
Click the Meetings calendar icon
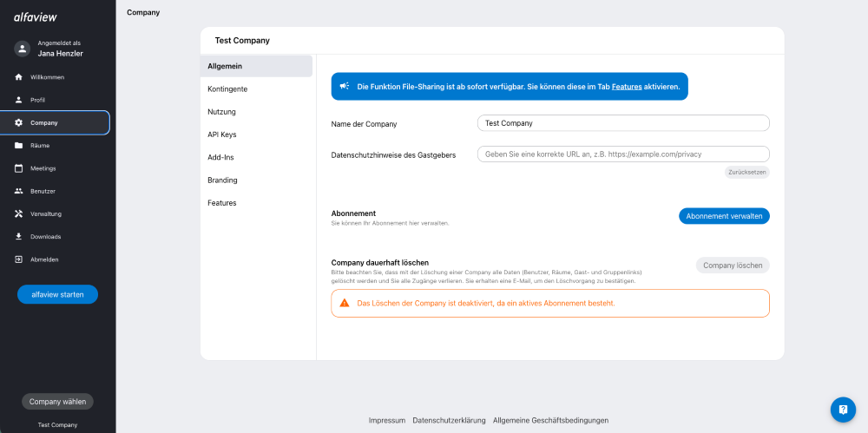[19, 168]
